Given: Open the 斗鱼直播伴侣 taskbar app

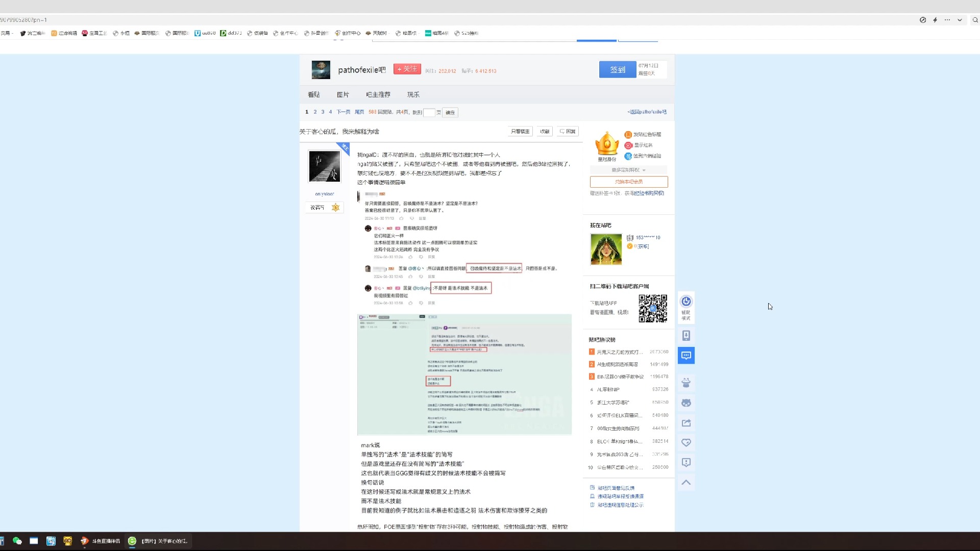Looking at the screenshot, I should [x=100, y=541].
